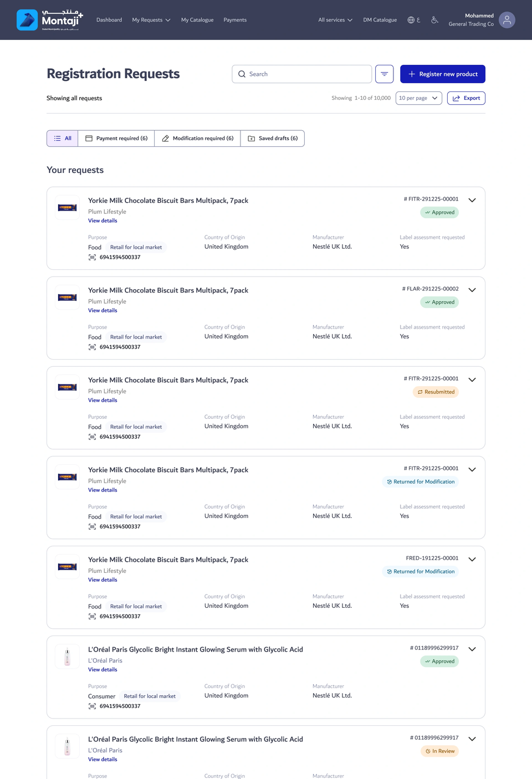Click barcode icon in FRED-191225-00001 card
The width and height of the screenshot is (532, 779).
(92, 616)
